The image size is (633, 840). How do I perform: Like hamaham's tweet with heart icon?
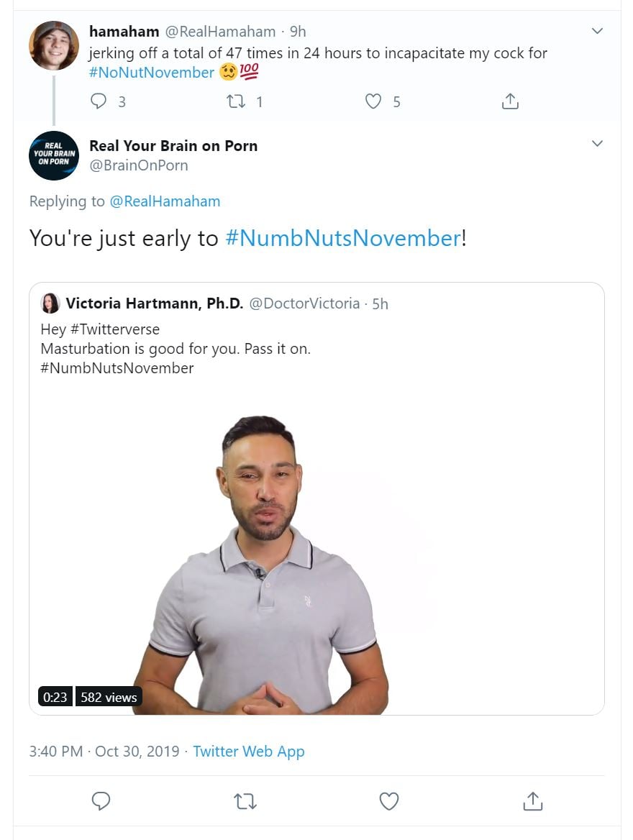(373, 101)
